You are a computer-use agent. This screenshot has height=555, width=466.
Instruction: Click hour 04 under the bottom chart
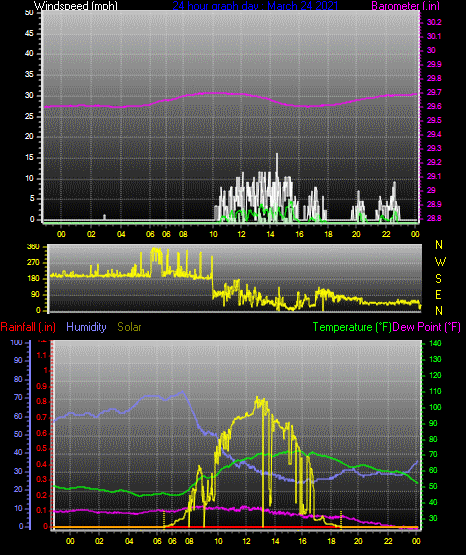point(129,542)
